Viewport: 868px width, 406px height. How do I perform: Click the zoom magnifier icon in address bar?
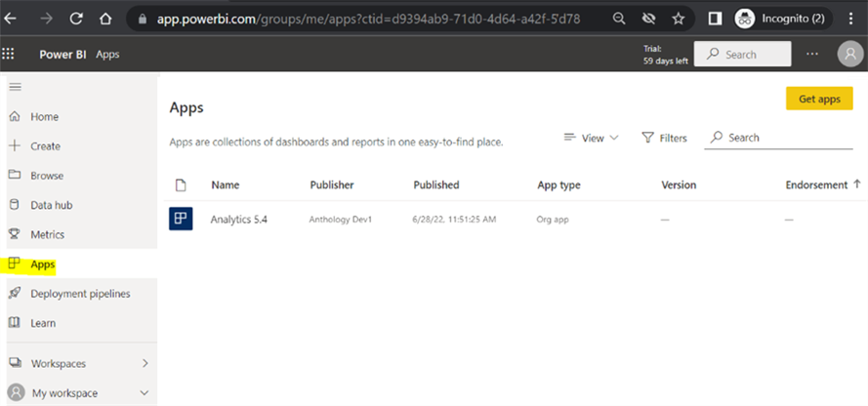coord(619,19)
